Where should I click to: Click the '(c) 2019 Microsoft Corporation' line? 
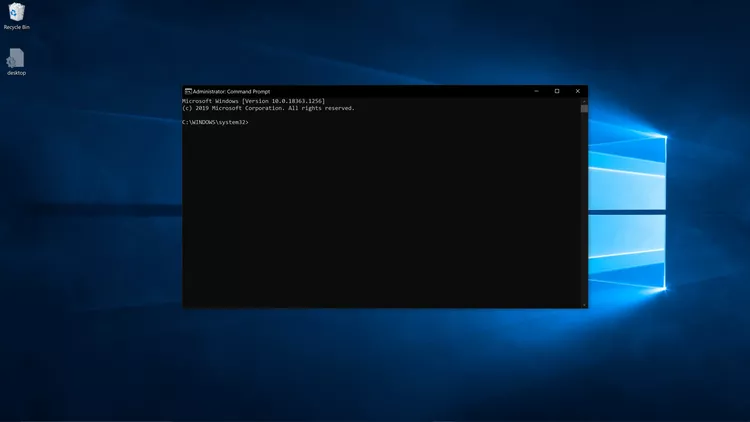click(268, 108)
